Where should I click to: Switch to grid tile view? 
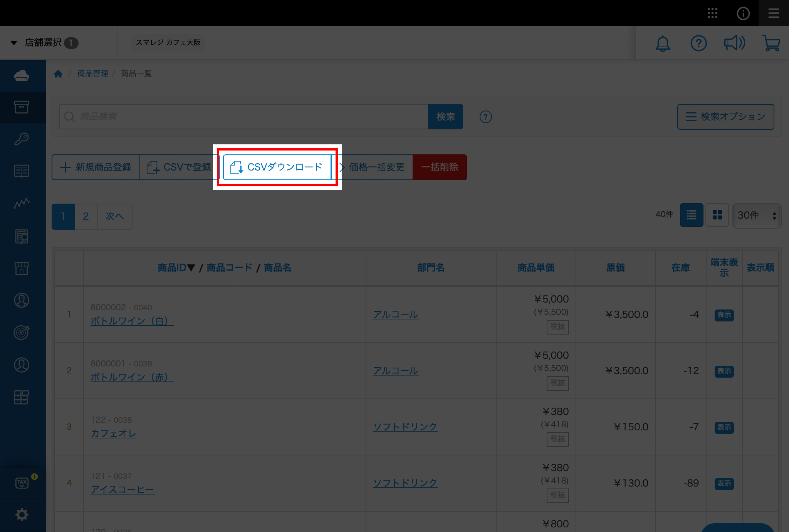(x=717, y=215)
